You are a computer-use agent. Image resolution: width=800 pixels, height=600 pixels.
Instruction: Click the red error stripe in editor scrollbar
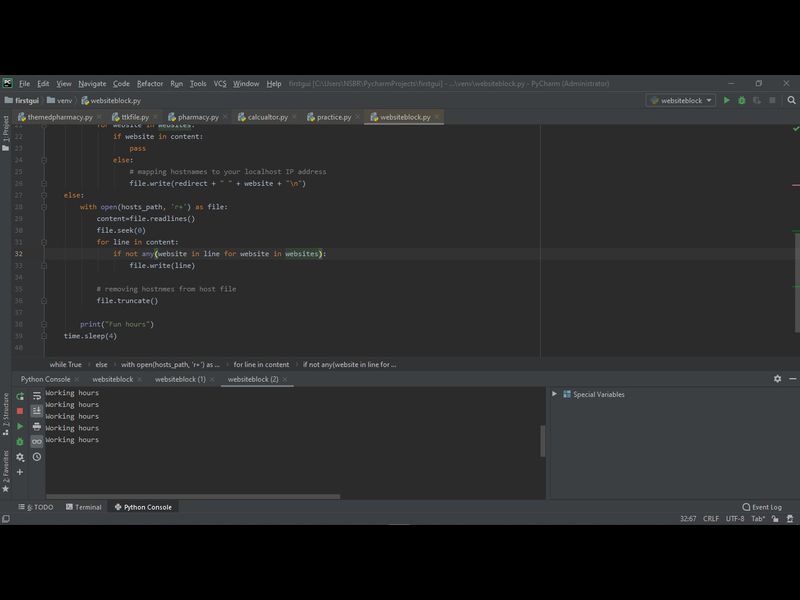click(x=795, y=185)
